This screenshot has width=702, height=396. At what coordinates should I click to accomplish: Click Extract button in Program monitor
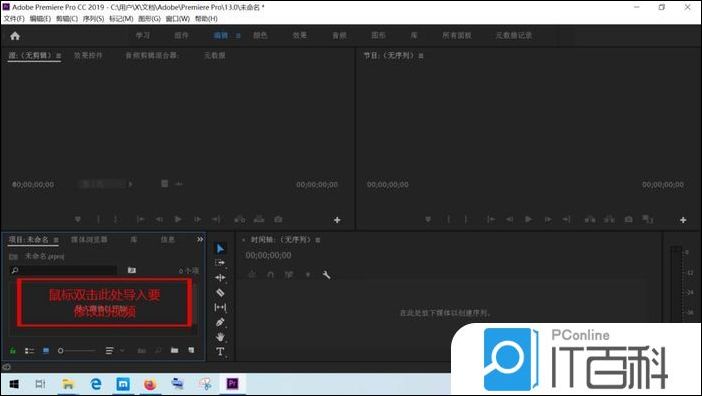(609, 219)
